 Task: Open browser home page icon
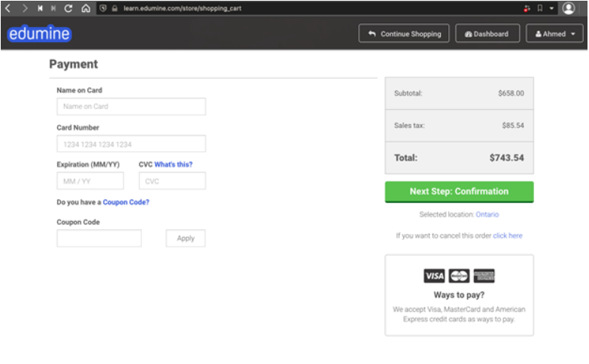86,8
